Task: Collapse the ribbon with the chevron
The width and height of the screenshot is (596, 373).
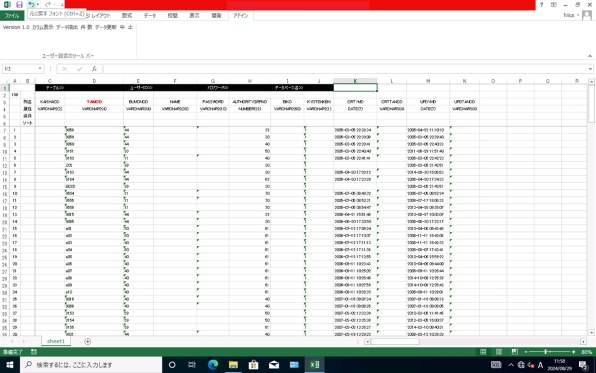Action: 590,56
